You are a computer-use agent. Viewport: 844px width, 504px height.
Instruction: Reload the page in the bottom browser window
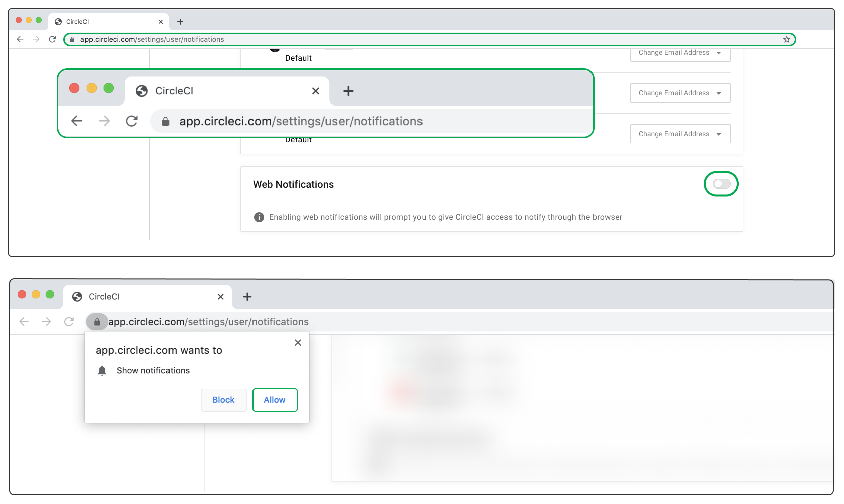click(69, 322)
